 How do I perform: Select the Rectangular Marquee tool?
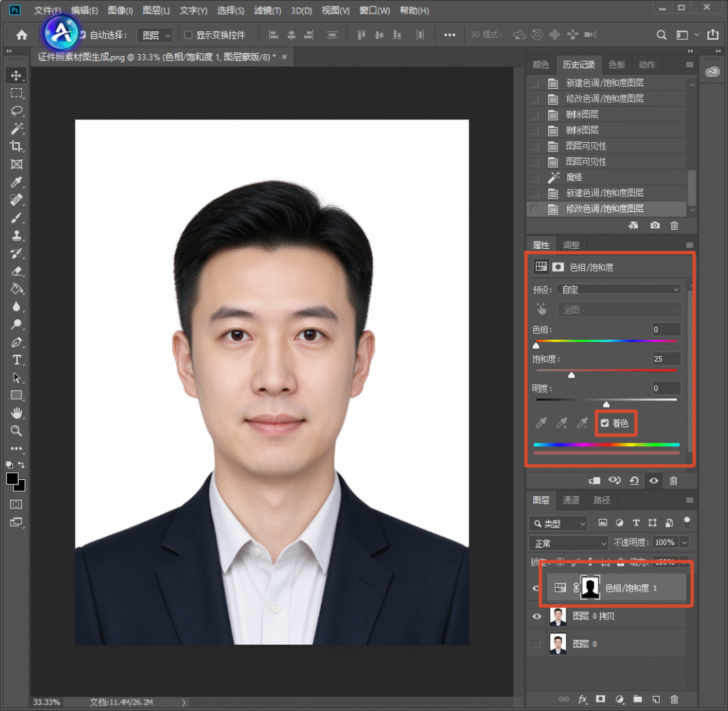point(16,93)
